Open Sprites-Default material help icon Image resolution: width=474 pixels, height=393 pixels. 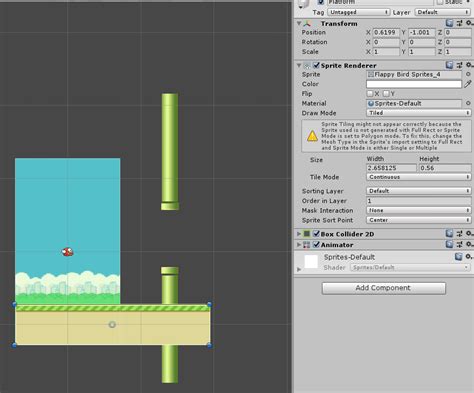pos(459,256)
